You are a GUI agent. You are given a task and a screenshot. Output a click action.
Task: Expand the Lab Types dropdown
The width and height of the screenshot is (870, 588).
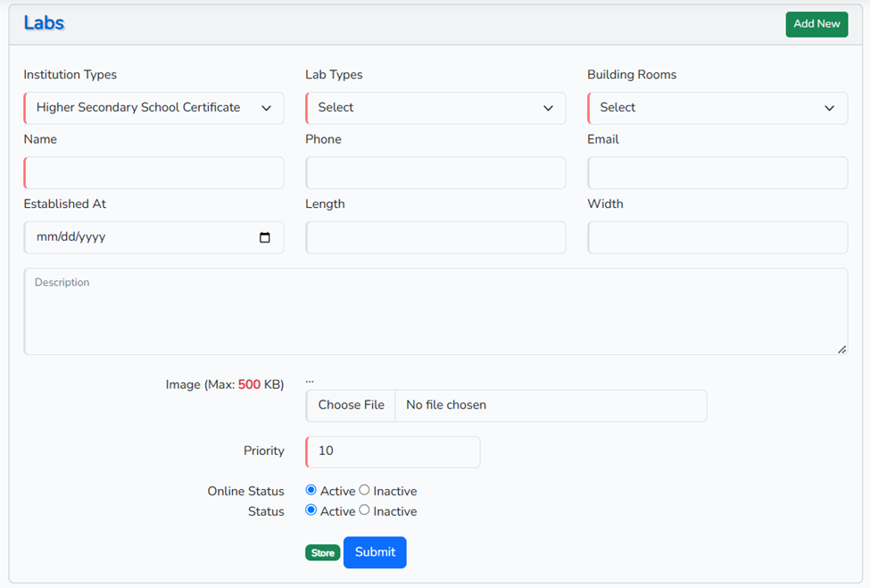coord(435,108)
